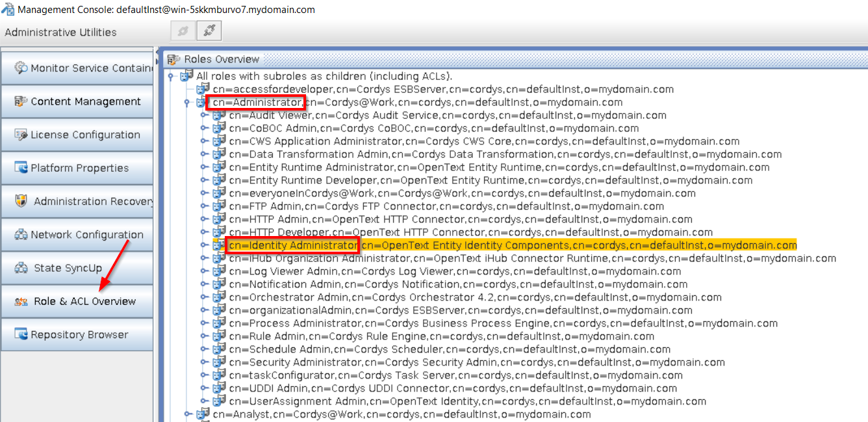The width and height of the screenshot is (868, 422).
Task: Collapse the 'All roles with subroles' root node
Action: 172,77
